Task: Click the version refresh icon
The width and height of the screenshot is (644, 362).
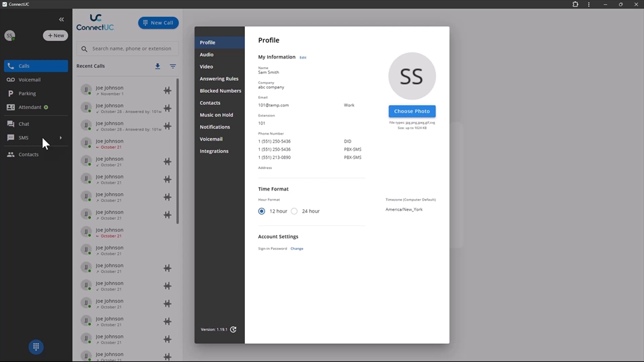Action: pos(234,330)
